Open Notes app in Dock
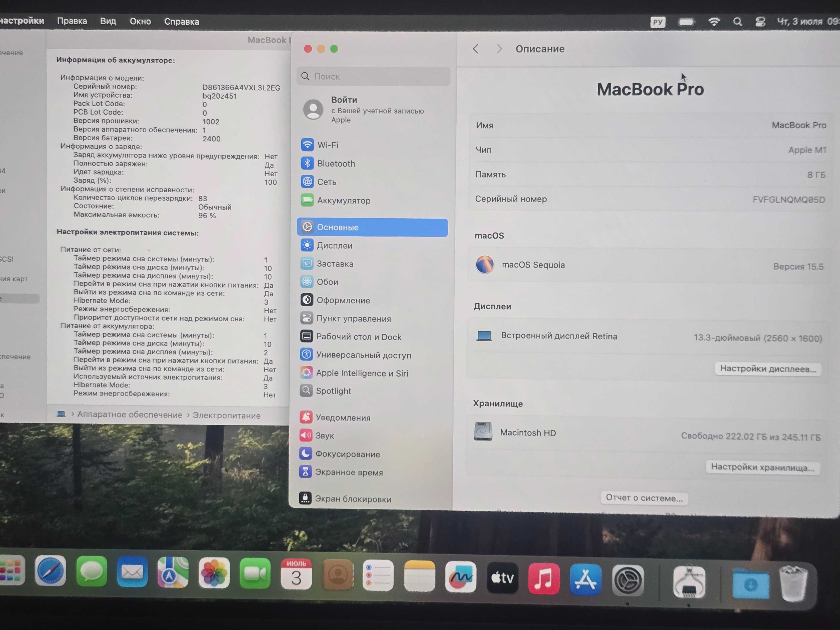The width and height of the screenshot is (840, 630). [x=420, y=576]
